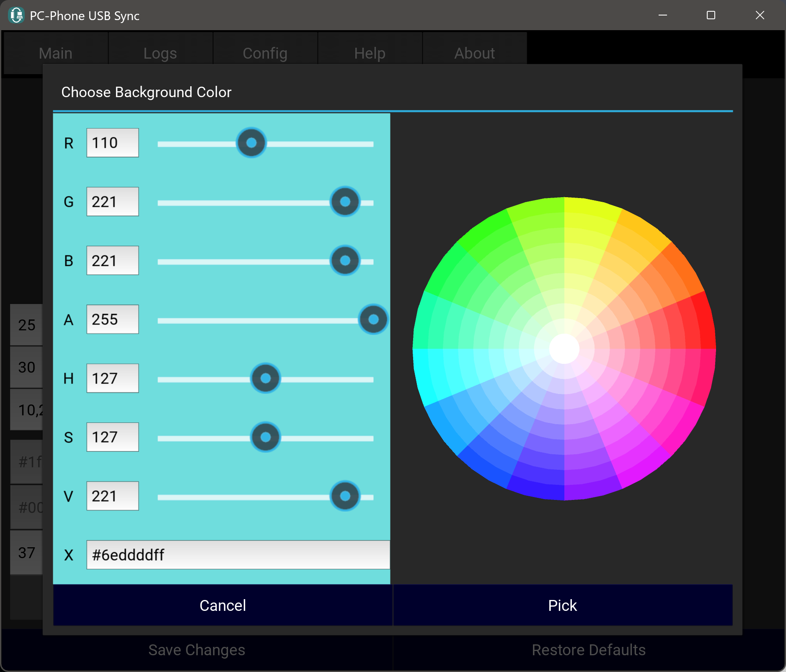
Task: Focus the G value input field
Action: tap(112, 202)
